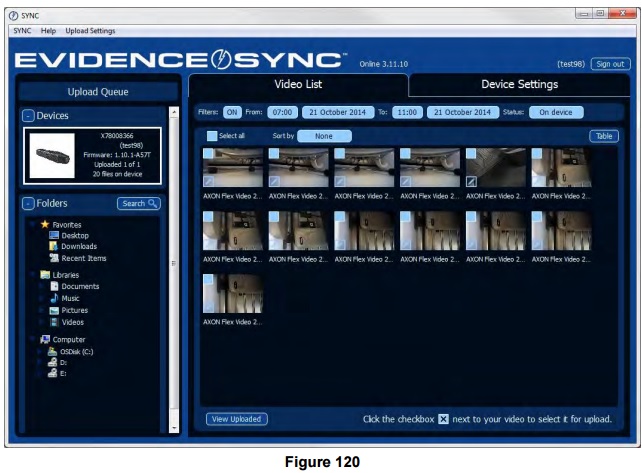Image resolution: width=642 pixels, height=473 pixels.
Task: Check the Select all checkbox
Action: point(212,135)
